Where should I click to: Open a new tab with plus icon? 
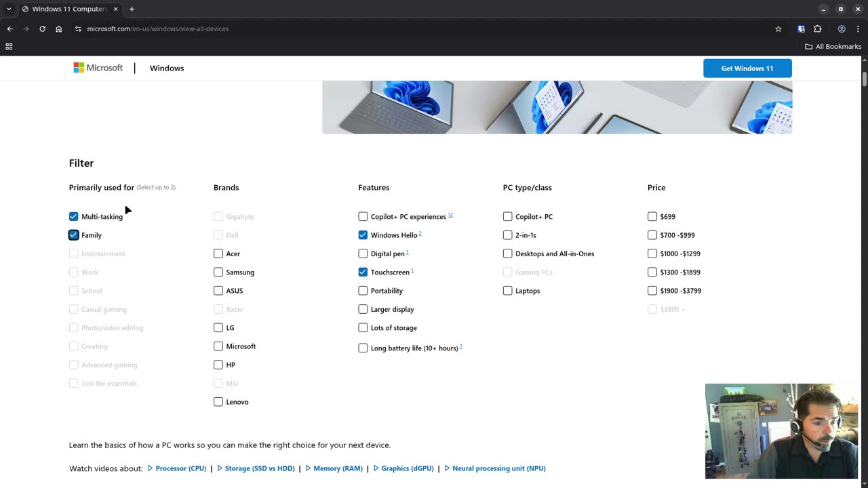(132, 9)
